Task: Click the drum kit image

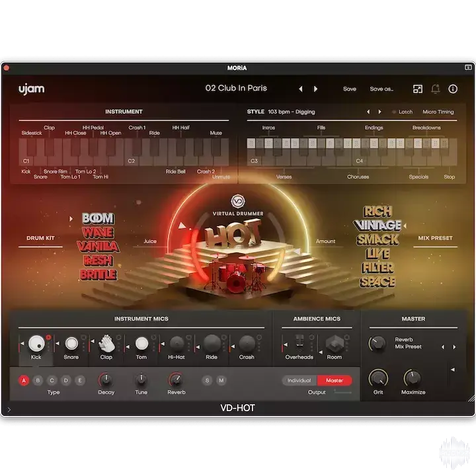Action: click(x=237, y=273)
